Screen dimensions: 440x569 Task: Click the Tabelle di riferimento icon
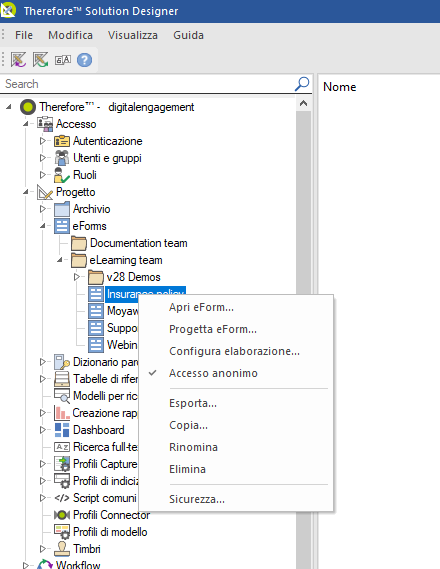coord(62,379)
